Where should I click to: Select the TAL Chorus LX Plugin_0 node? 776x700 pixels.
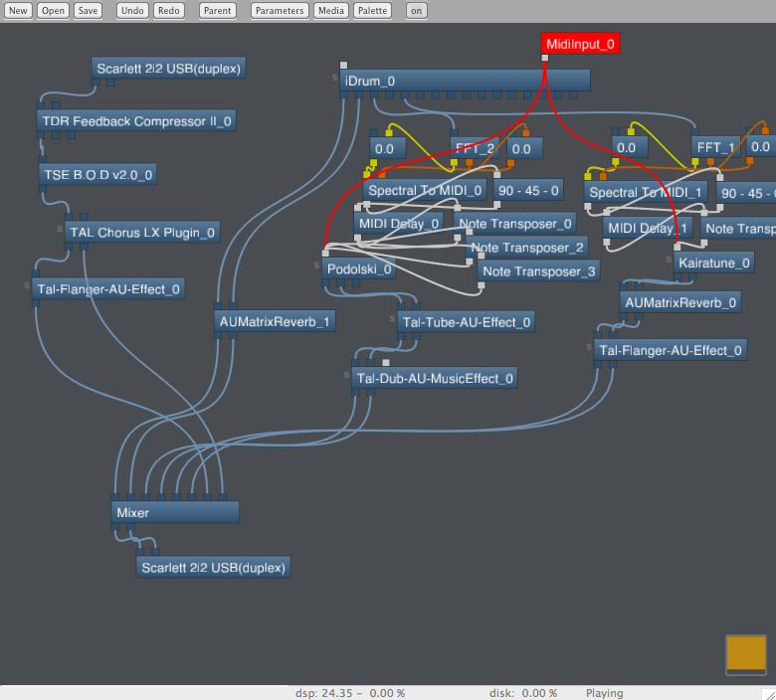point(142,233)
